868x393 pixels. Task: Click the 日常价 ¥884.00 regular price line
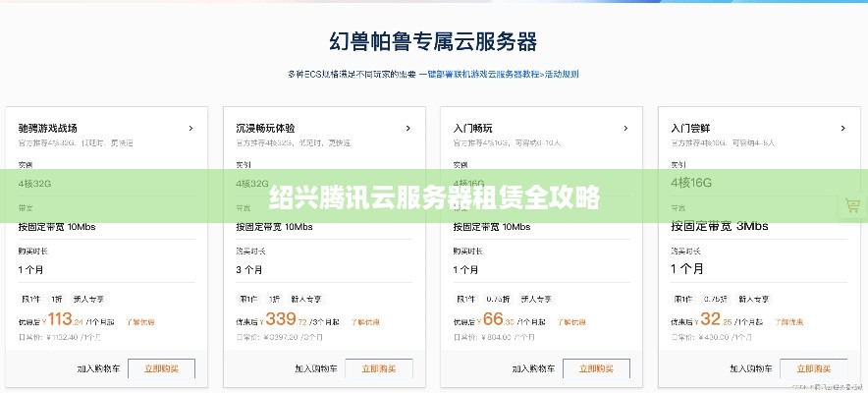pyautogui.click(x=493, y=337)
